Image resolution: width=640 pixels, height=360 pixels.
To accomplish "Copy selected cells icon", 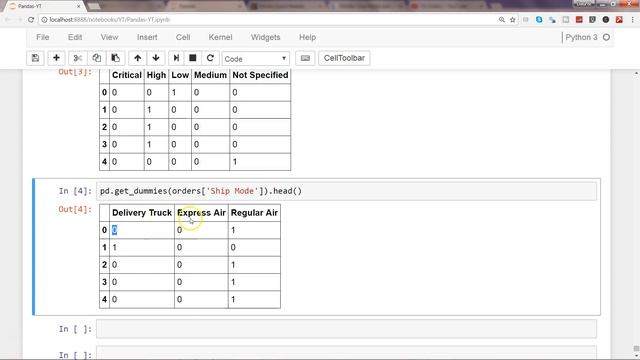I will [x=97, y=58].
